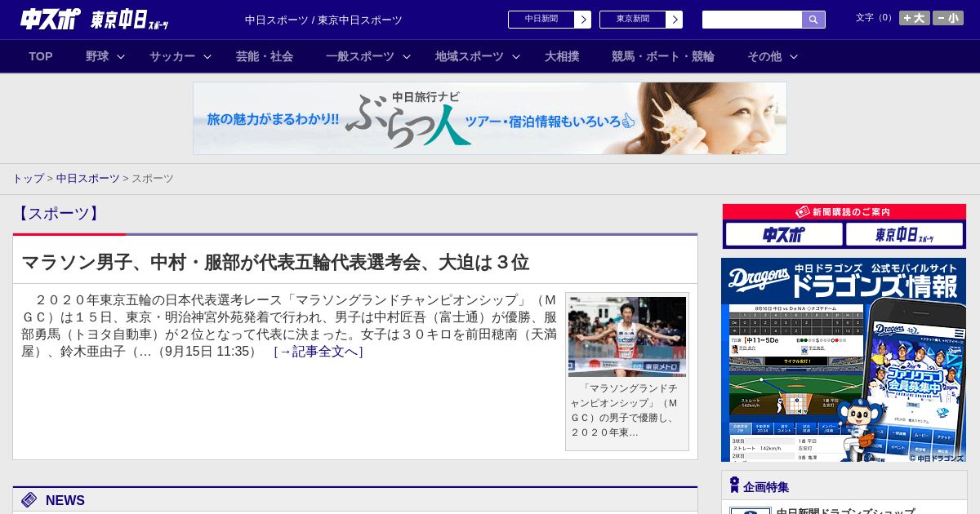Image resolution: width=980 pixels, height=514 pixels.
Task: Open the marathon runner photo thumbnail
Action: coord(627,336)
